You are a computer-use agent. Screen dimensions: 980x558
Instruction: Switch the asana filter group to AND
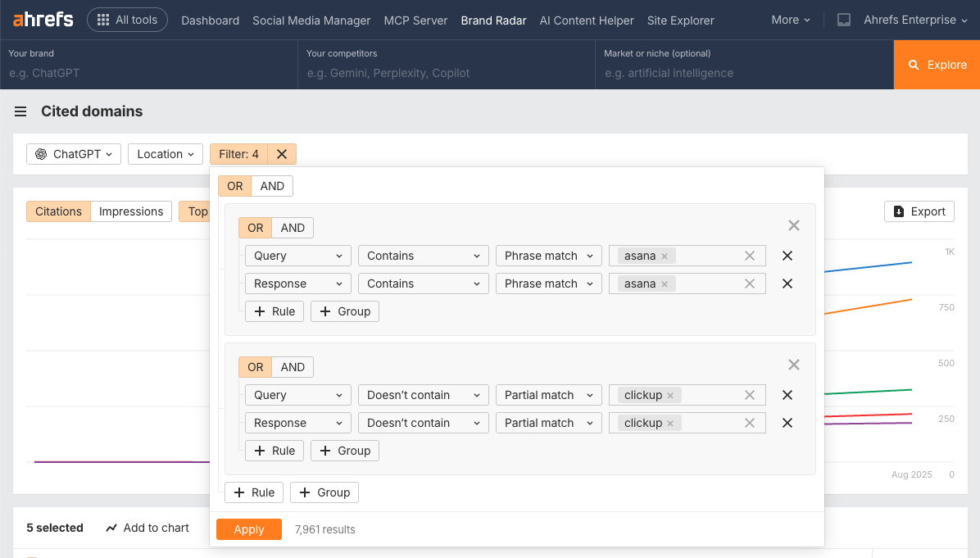click(293, 227)
